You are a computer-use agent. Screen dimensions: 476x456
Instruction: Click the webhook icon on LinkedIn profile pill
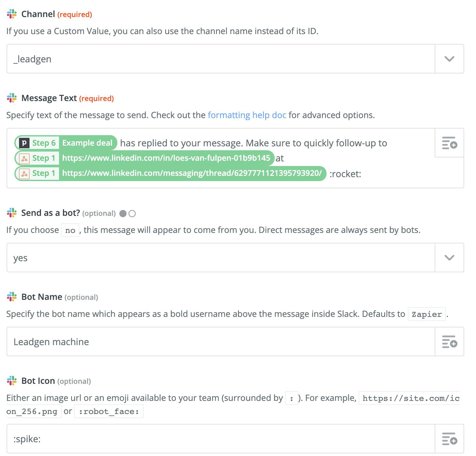24,158
